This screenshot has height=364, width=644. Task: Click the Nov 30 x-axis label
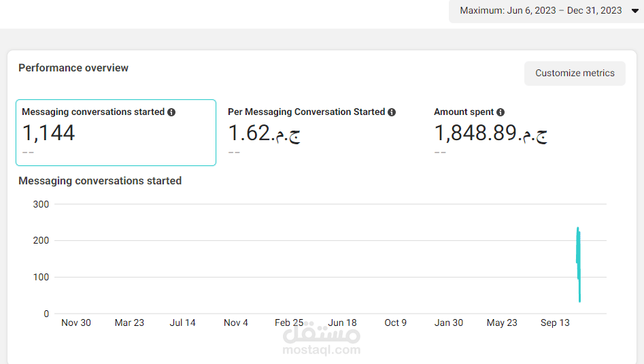coord(76,323)
